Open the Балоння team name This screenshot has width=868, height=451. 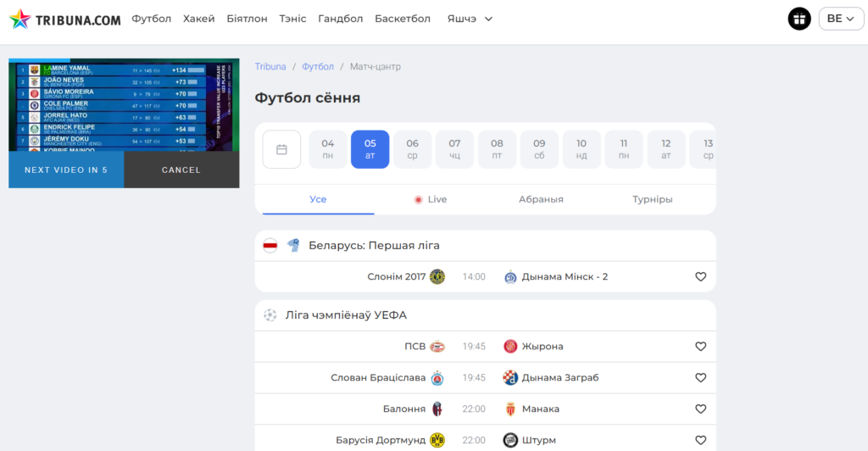404,409
